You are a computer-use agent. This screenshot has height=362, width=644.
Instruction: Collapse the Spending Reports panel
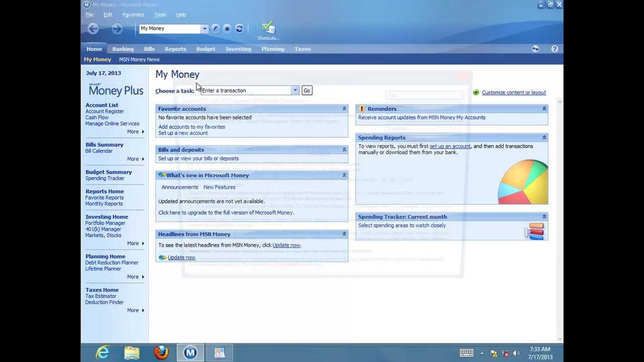point(544,137)
